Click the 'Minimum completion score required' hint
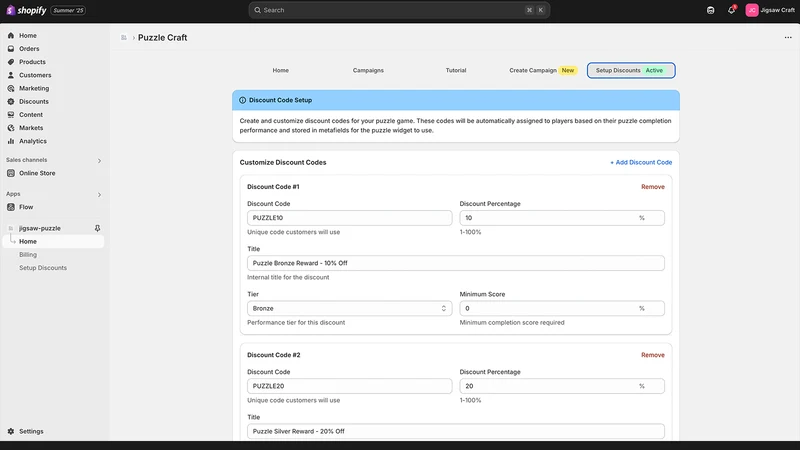This screenshot has height=450, width=800. tap(512, 323)
